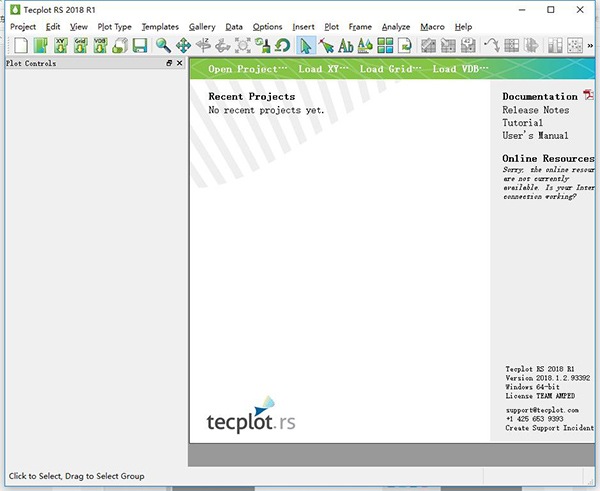Viewport: 600px width, 491px height.
Task: Open the Analyze menu
Action: coord(396,26)
